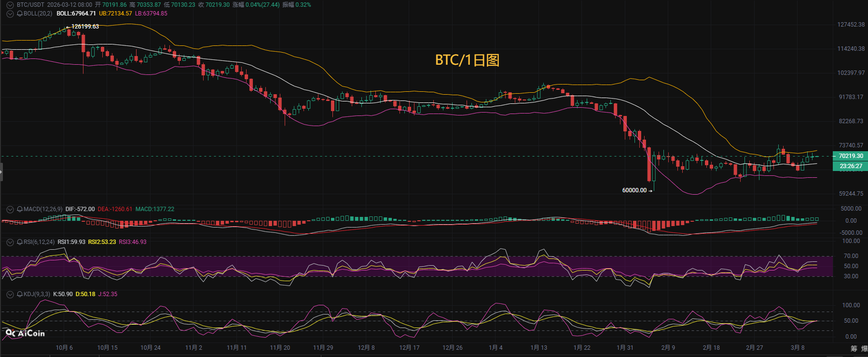Screen dimensions: 868x357
Task: Click the 筹 chip distribution tab
Action: (854, 348)
